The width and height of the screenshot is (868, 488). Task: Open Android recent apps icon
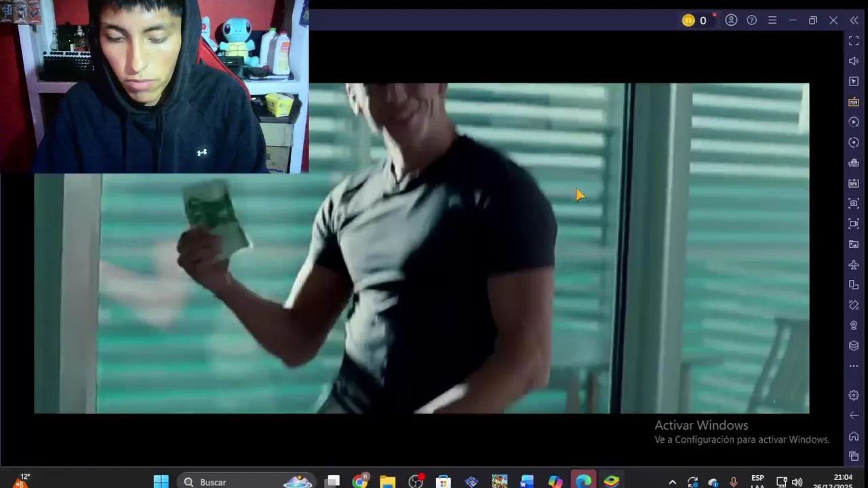coord(854,456)
